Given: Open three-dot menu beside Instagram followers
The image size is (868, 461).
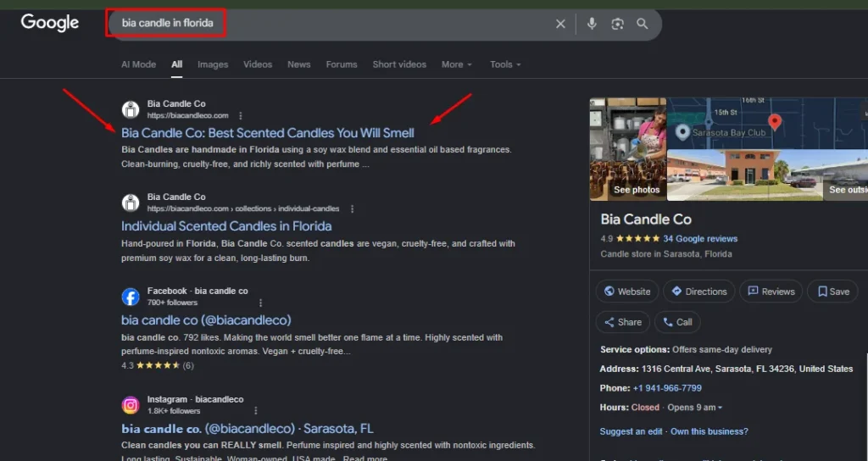Looking at the screenshot, I should point(256,411).
